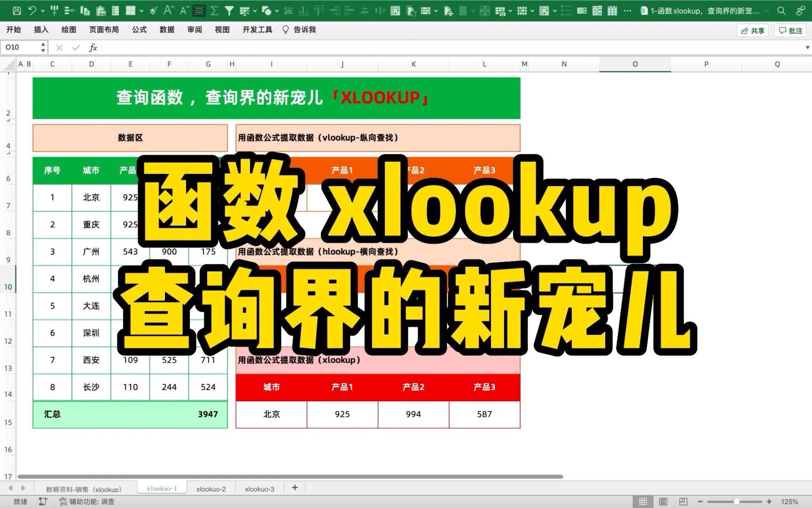Toggle the Center align text button
The height and width of the screenshot is (508, 812).
199,10
